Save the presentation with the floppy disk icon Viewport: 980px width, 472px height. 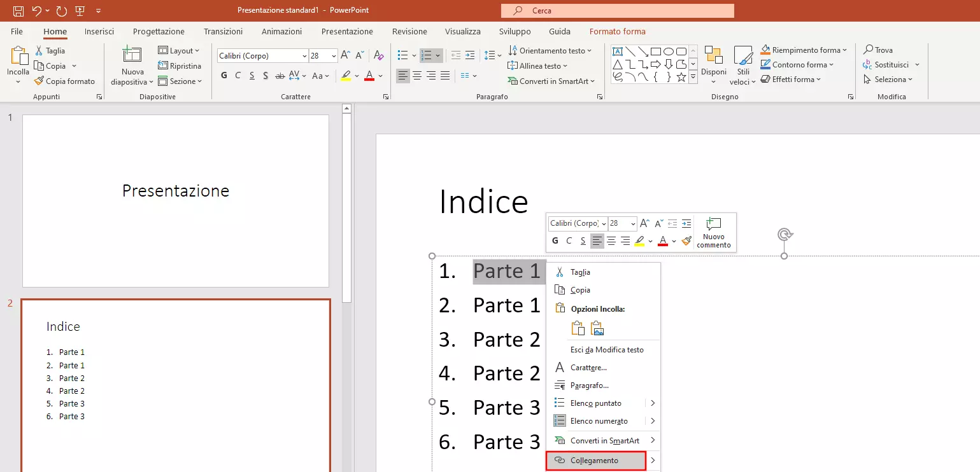point(18,11)
